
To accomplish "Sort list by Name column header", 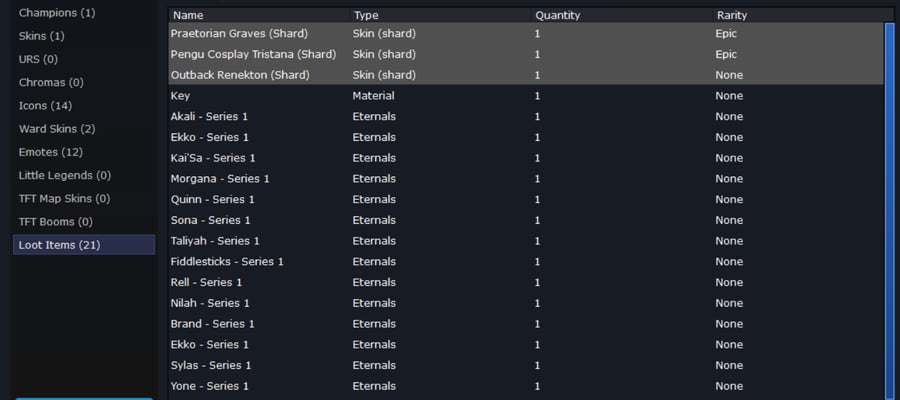I will pyautogui.click(x=259, y=15).
